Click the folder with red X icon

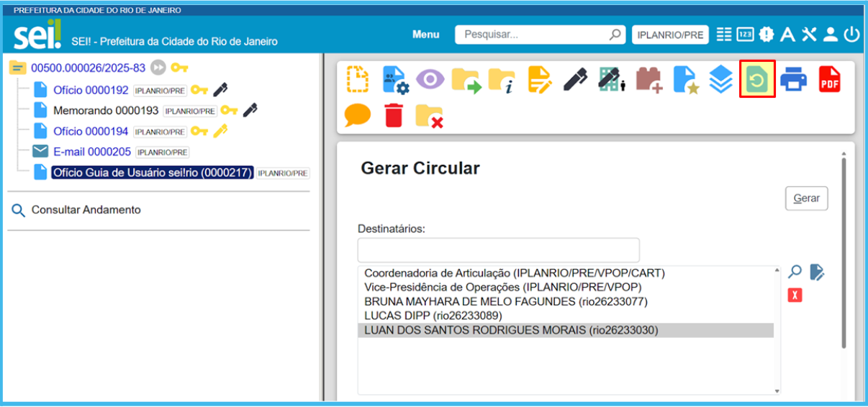click(429, 115)
